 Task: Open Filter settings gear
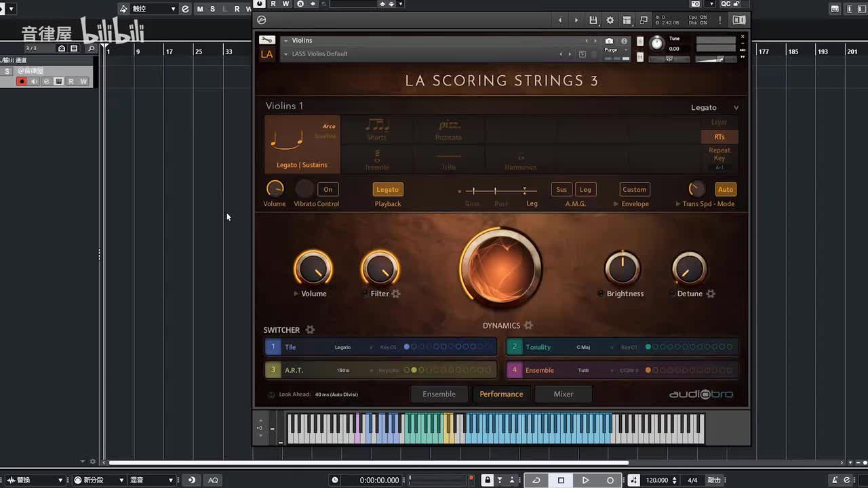(396, 293)
